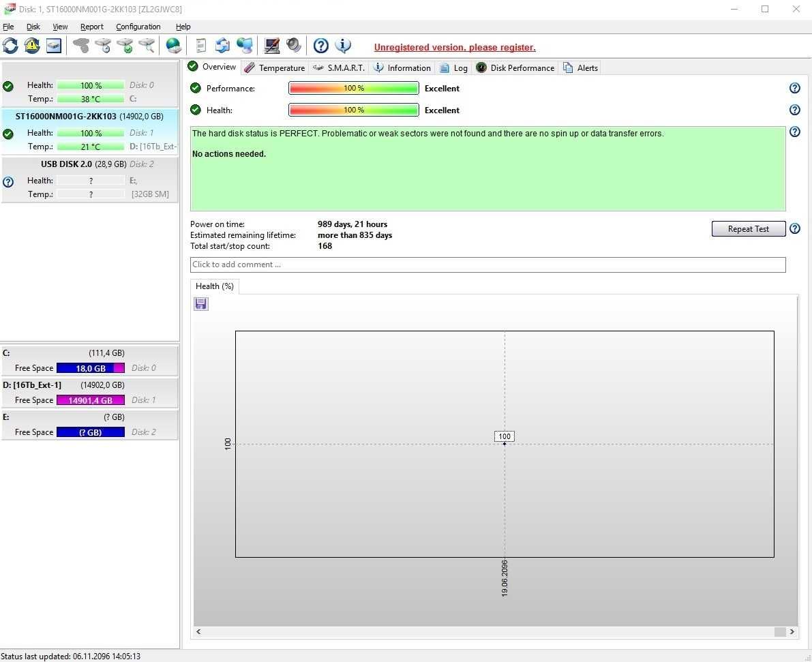This screenshot has width=812, height=662.
Task: Click the text report document toolbar icon
Action: click(x=201, y=46)
